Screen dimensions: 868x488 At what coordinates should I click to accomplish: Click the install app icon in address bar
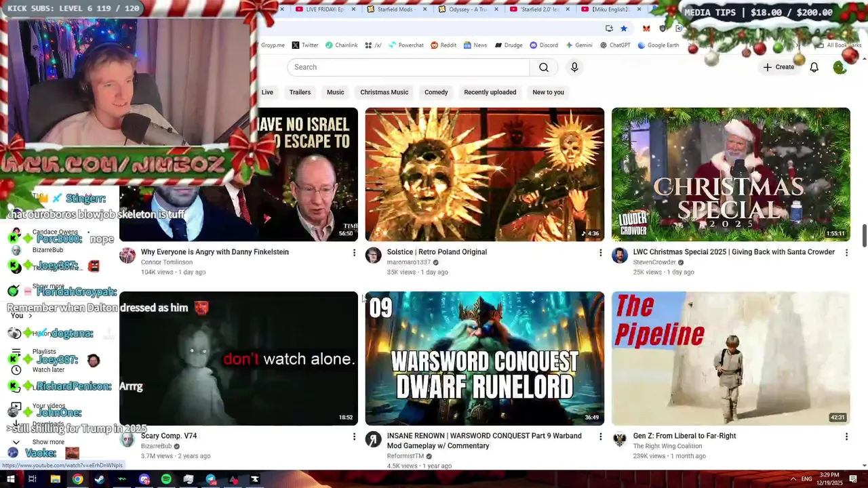pos(609,28)
